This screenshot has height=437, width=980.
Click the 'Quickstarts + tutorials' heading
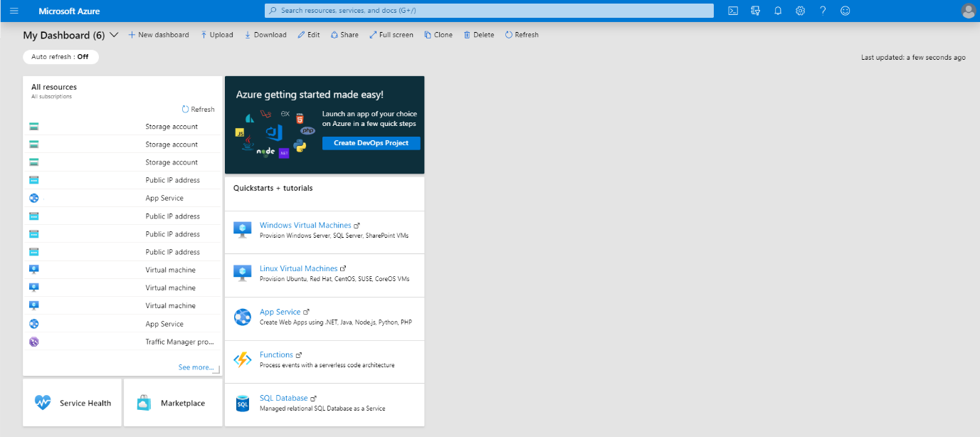273,188
